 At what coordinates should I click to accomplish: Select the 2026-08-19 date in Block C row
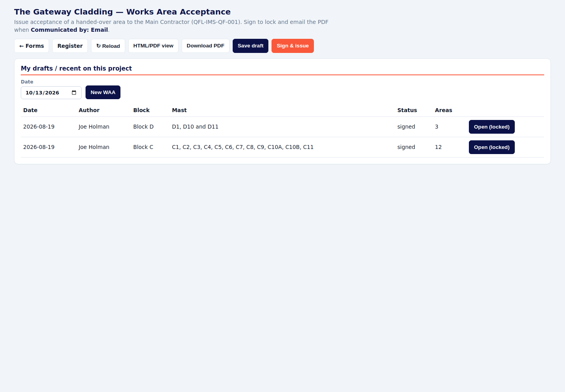coord(39,147)
